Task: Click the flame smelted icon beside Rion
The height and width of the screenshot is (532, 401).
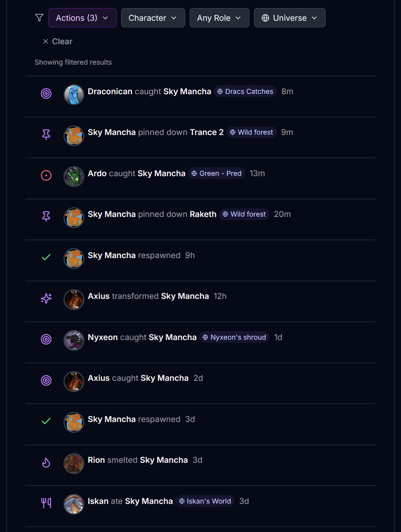Action: tap(46, 462)
